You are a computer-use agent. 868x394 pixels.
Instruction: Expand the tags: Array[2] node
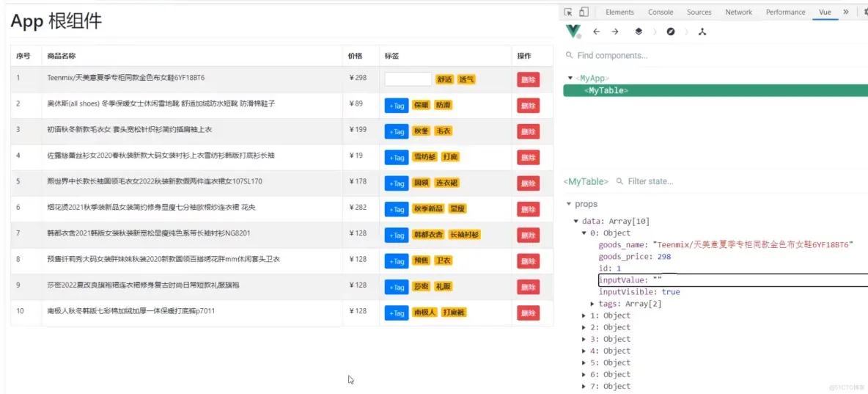pyautogui.click(x=592, y=304)
